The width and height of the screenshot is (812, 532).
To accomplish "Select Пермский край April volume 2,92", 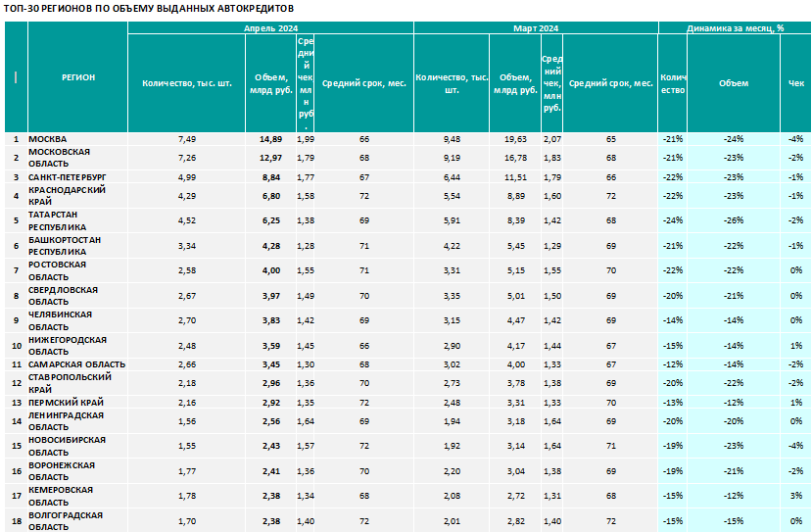I will click(271, 403).
